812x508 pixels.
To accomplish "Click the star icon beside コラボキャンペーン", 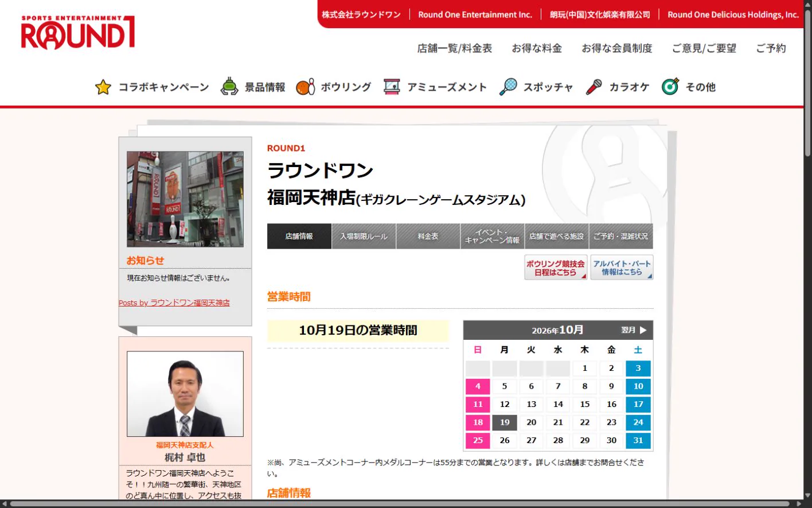I will [103, 87].
